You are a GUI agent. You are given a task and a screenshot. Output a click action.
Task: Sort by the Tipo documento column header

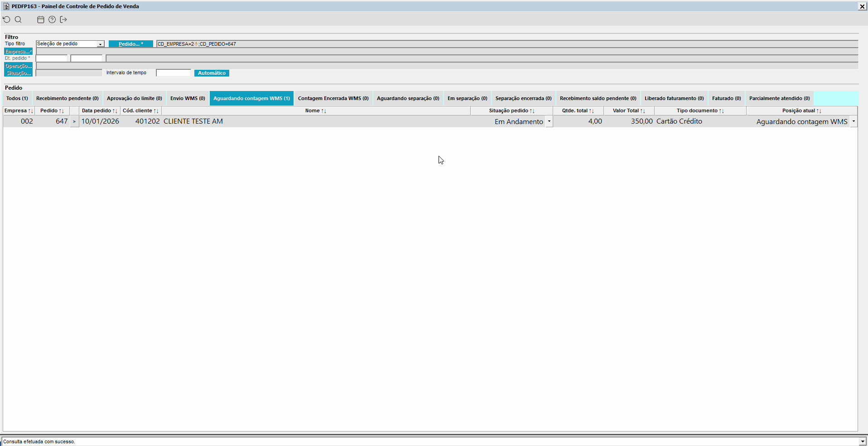click(700, 111)
